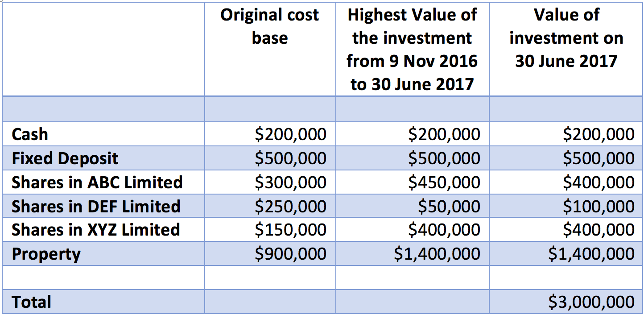Click ABC Limited's highest value of $450,000
Screen dimensions: 644x315
click(444, 182)
